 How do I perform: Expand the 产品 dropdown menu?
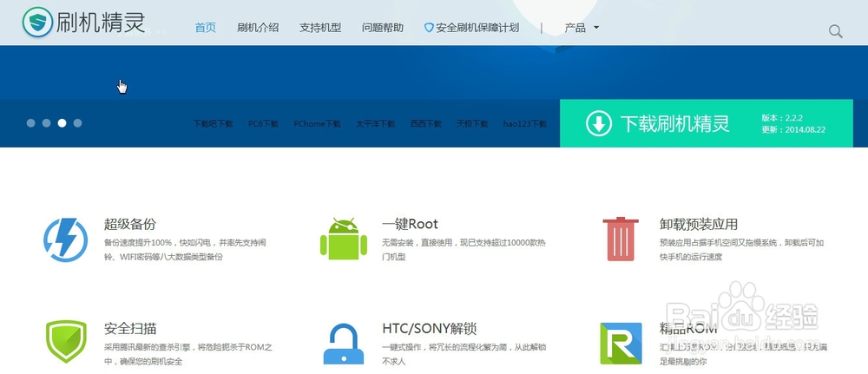pyautogui.click(x=582, y=28)
